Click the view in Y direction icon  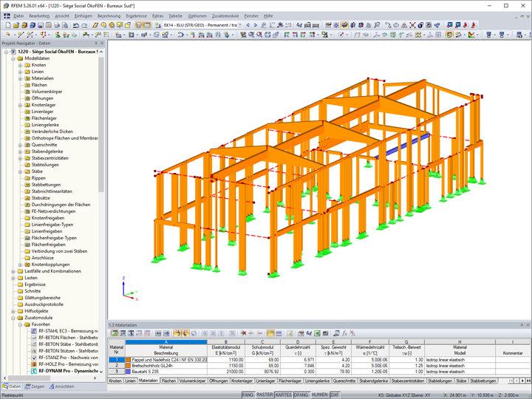[295, 35]
